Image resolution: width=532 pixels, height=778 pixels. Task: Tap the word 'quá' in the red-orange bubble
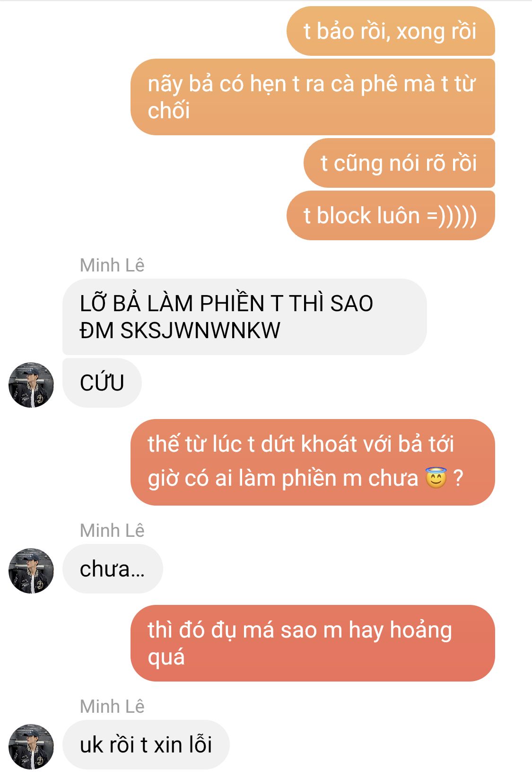[x=166, y=658]
